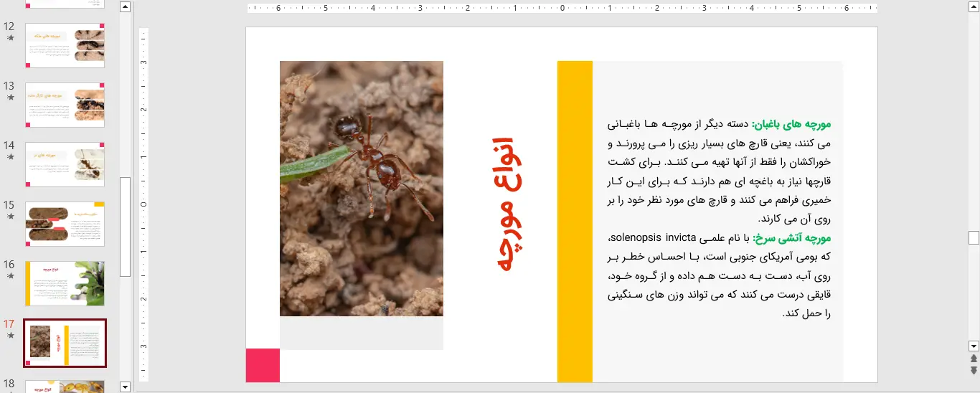Click the thumbnail pane scroll-down arrow
The image size is (980, 393).
click(126, 387)
